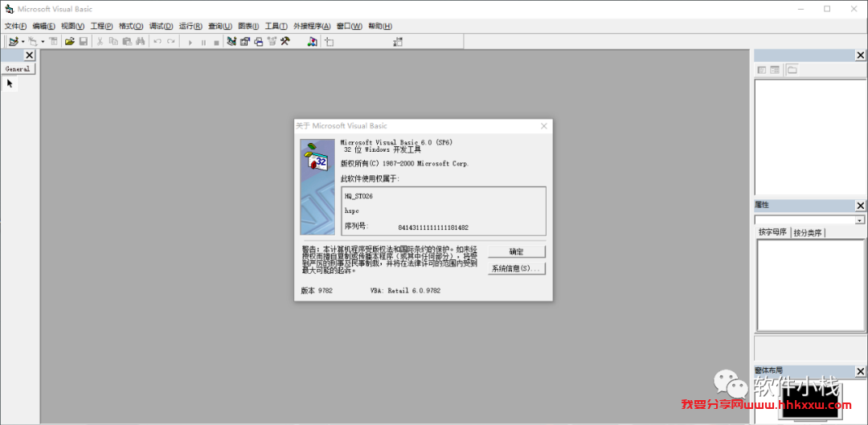Click the Copy toolbar icon
Image resolution: width=868 pixels, height=425 pixels.
click(x=113, y=42)
